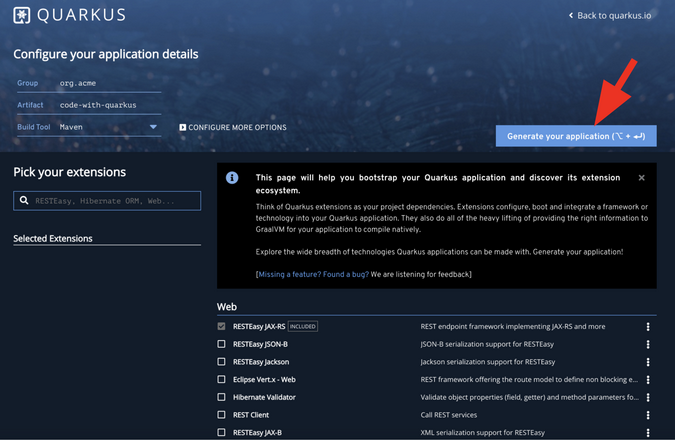Click Generate your application button
Viewport: 675px width, 440px height.
coord(576,136)
